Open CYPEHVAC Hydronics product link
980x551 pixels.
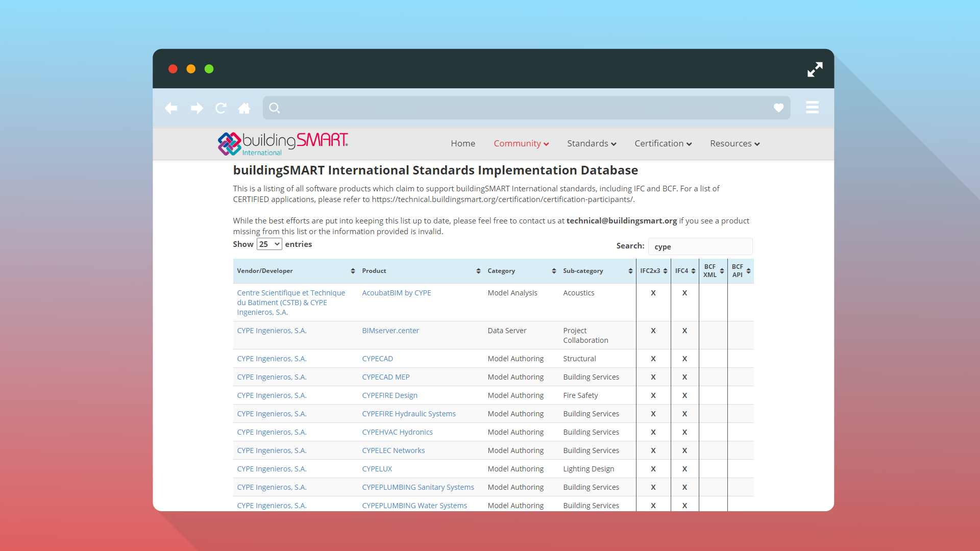397,432
